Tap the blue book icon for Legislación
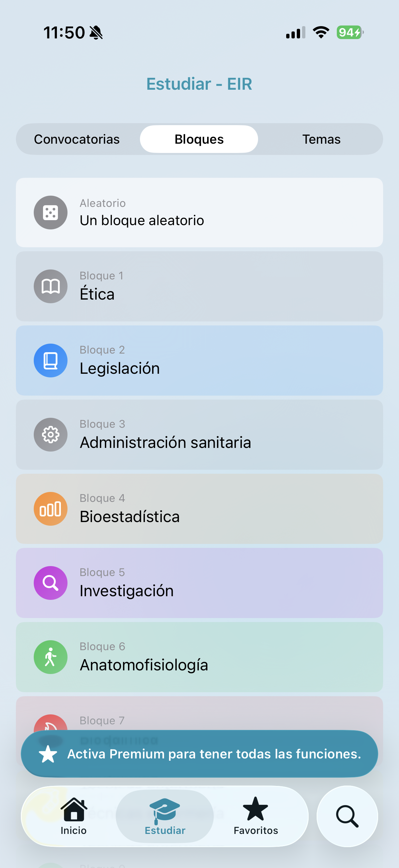This screenshot has width=399, height=868. [51, 361]
